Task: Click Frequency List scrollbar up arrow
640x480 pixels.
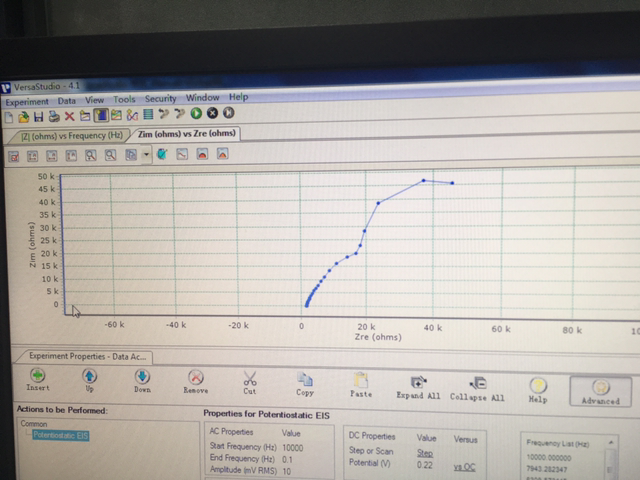Action: point(611,443)
